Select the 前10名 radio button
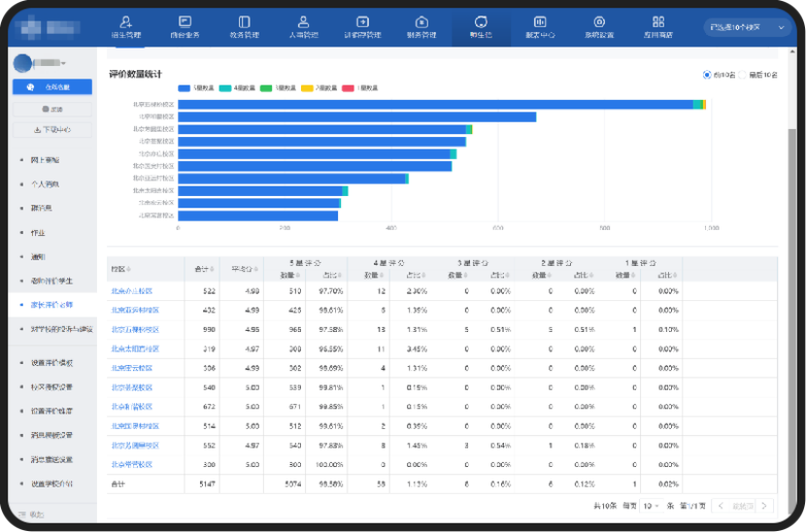 click(x=706, y=75)
